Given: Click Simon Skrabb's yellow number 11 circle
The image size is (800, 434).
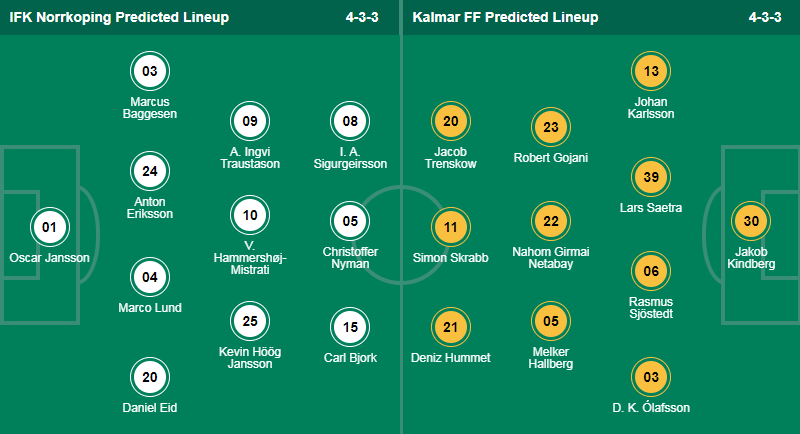Looking at the screenshot, I should [x=451, y=227].
